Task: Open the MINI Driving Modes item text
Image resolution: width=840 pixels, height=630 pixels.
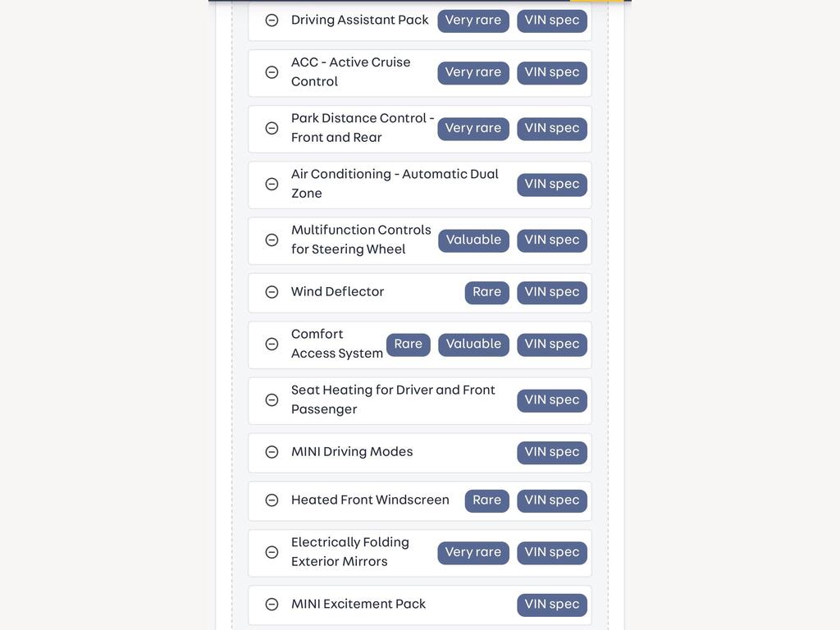Action: (352, 452)
